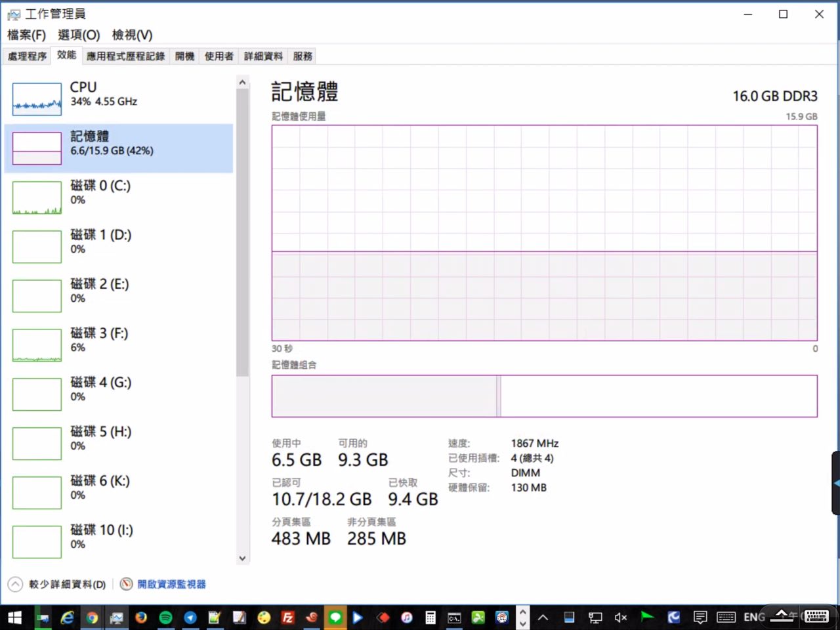
Task: Click the 130 MB hardware reserved value
Action: point(529,488)
